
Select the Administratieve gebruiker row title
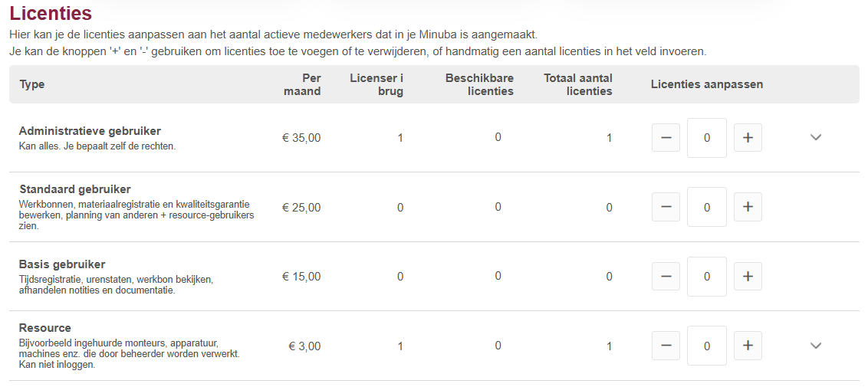click(90, 131)
